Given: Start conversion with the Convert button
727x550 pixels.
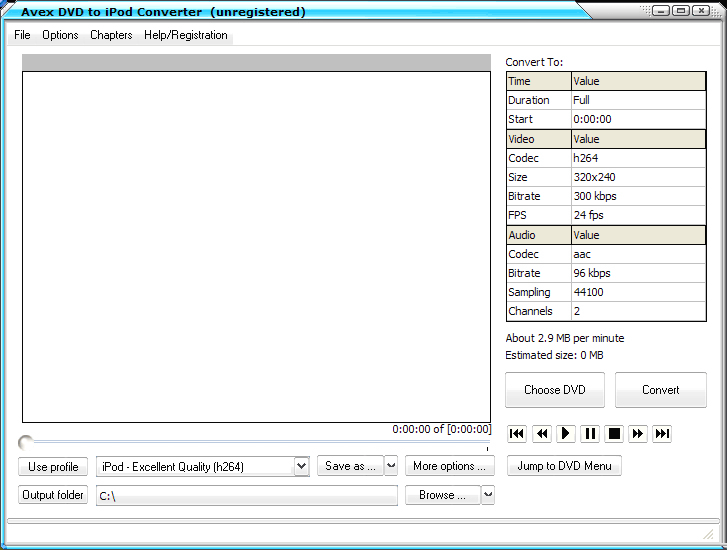Looking at the screenshot, I should (x=660, y=390).
